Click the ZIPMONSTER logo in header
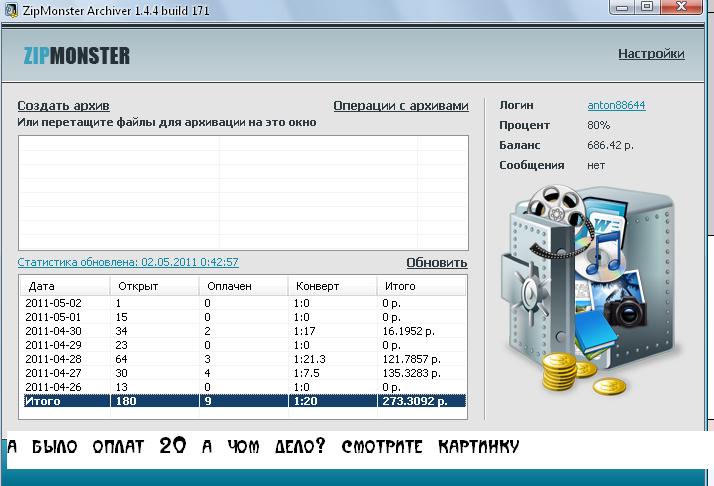 pyautogui.click(x=77, y=55)
